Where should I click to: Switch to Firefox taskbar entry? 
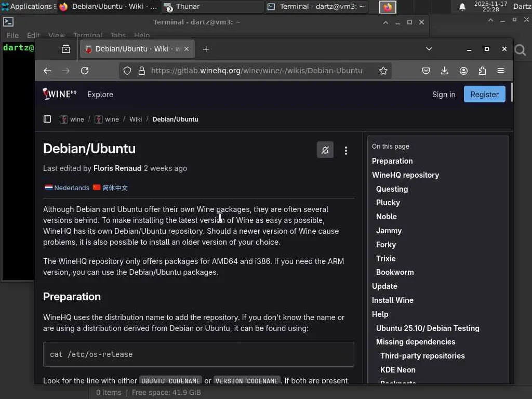tap(108, 6)
